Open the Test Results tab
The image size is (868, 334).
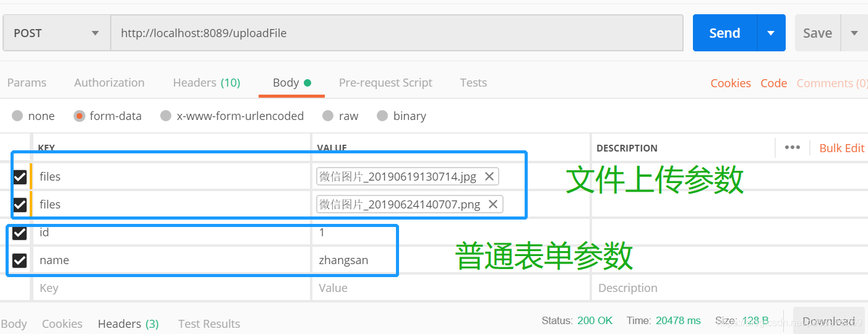click(x=209, y=323)
